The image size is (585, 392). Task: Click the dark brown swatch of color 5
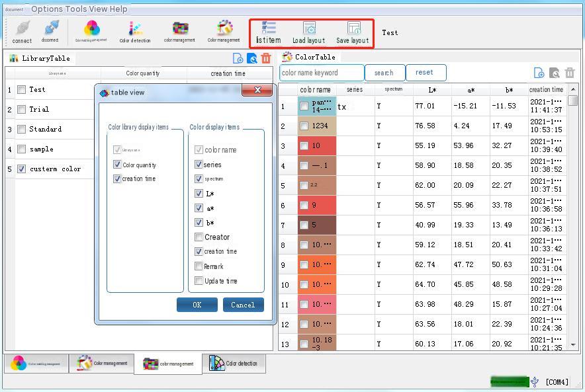(317, 225)
